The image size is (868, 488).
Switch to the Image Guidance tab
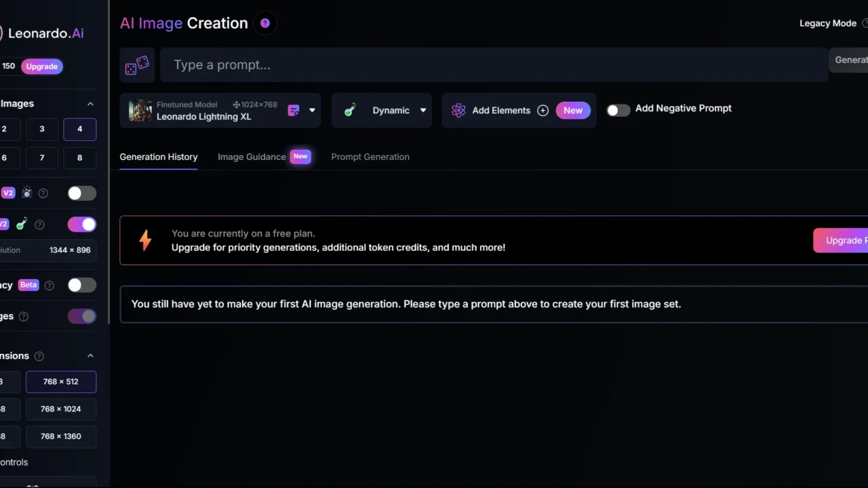tap(252, 157)
